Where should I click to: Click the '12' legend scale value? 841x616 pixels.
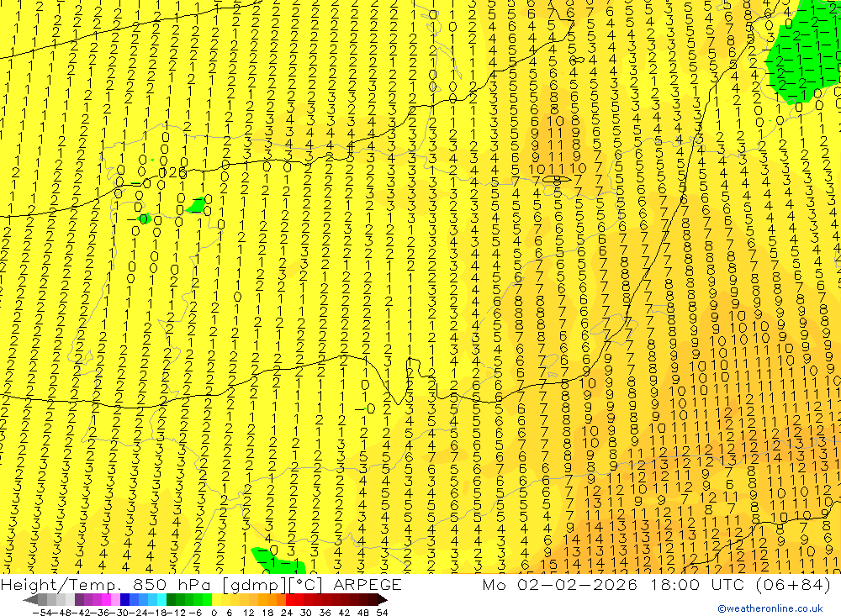[248, 613]
